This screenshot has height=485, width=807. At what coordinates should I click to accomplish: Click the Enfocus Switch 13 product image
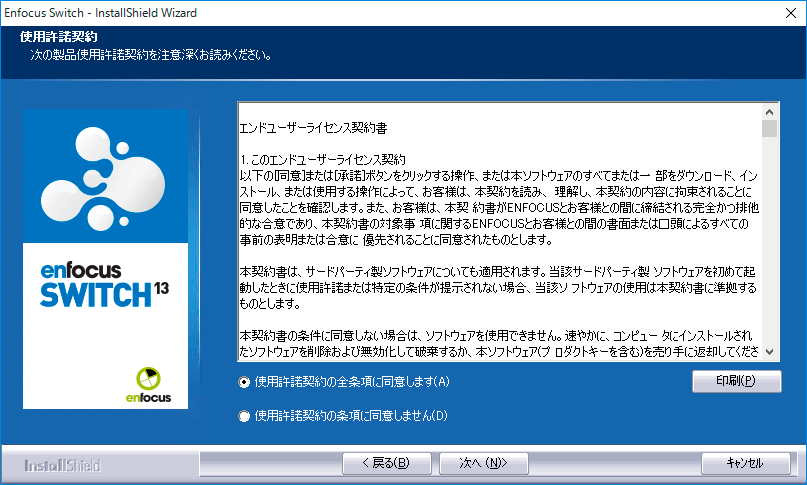pyautogui.click(x=106, y=259)
